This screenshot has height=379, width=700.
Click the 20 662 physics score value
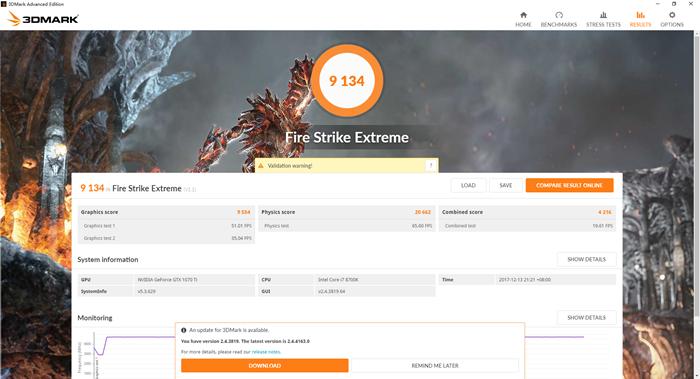(x=423, y=212)
